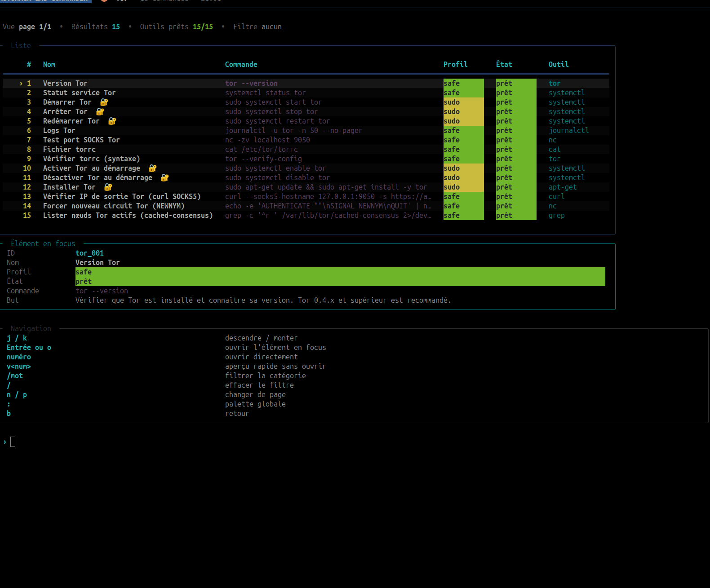Click the lock icon beside Redémarrer Tor
Screen dimensions: 710x588
[112, 121]
